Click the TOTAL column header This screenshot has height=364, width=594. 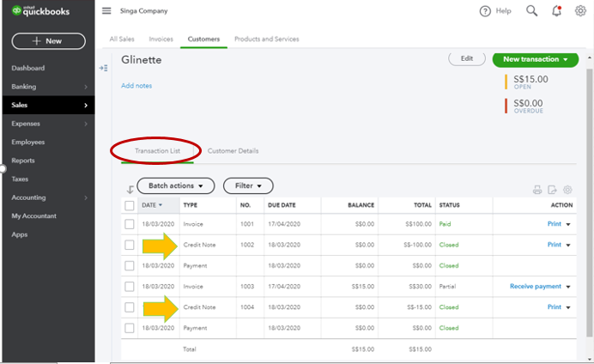(422, 205)
